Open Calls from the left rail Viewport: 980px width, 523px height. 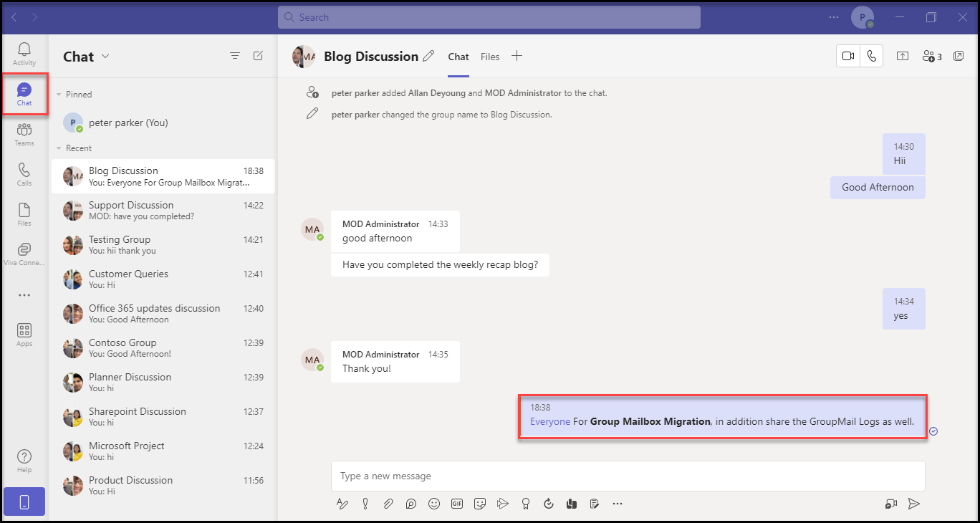click(x=24, y=174)
